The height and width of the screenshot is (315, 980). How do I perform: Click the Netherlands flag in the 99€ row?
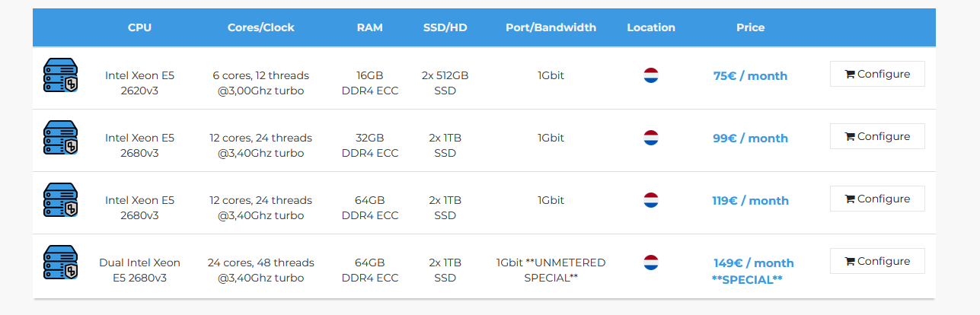(651, 138)
